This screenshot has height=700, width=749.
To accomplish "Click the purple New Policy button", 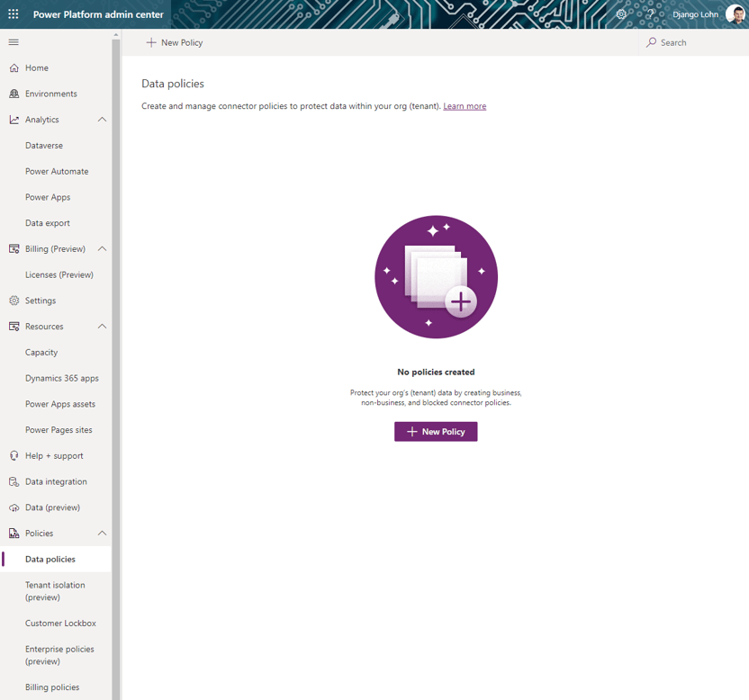I will (x=436, y=431).
